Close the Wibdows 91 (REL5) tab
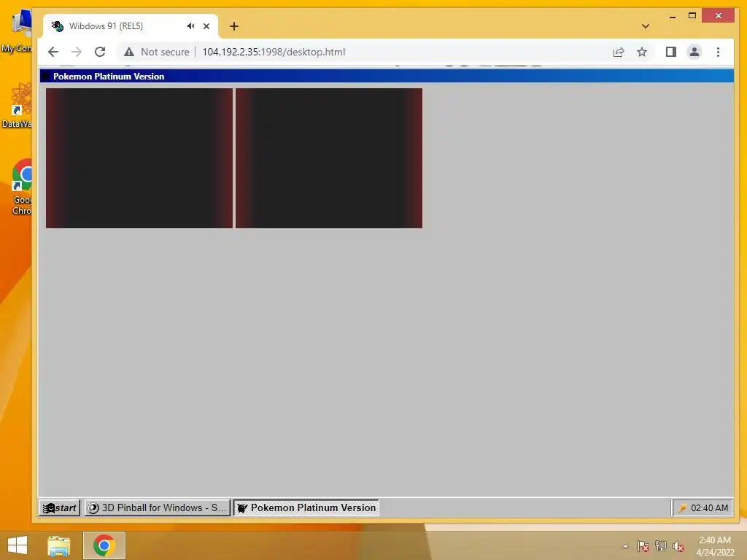The height and width of the screenshot is (560, 747). [x=206, y=26]
